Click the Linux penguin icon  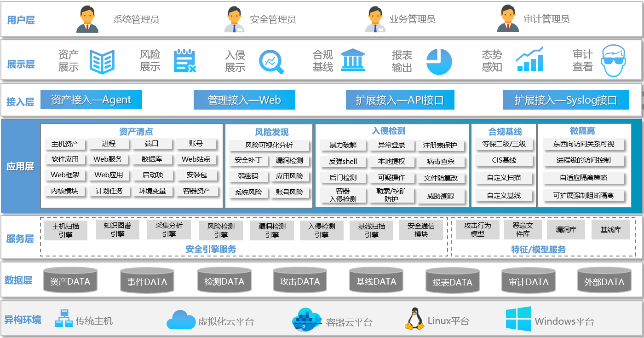coord(414,319)
